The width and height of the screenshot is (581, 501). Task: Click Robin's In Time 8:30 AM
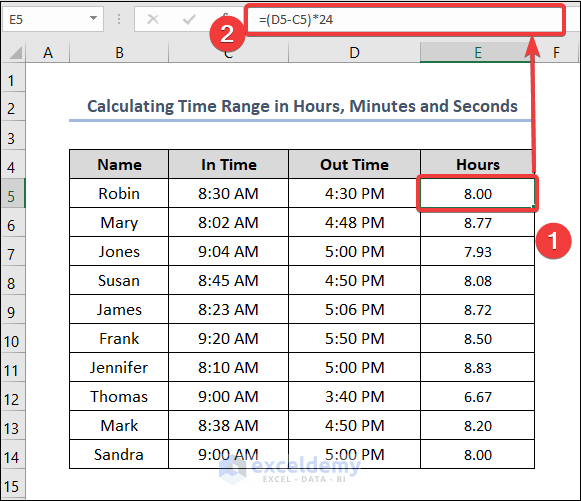pos(229,193)
